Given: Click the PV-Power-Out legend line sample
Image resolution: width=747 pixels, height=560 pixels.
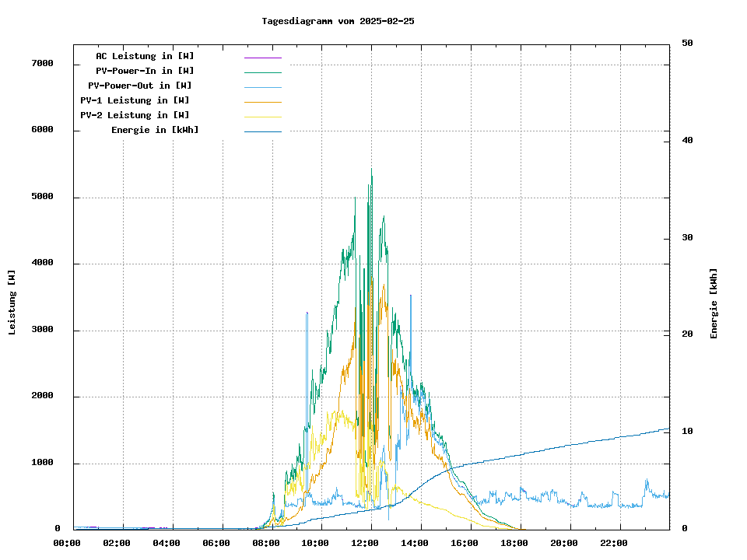Looking at the screenshot, I should [262, 87].
